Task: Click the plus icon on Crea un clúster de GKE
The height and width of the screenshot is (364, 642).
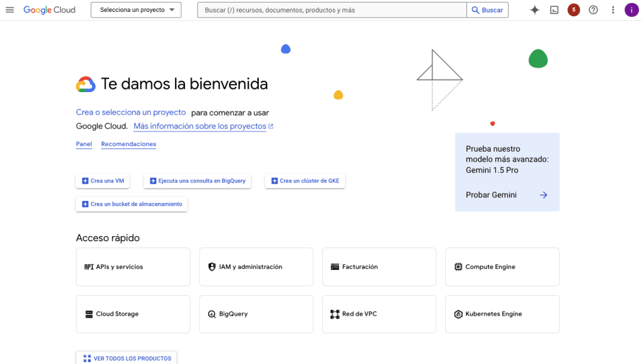Action: coord(275,181)
